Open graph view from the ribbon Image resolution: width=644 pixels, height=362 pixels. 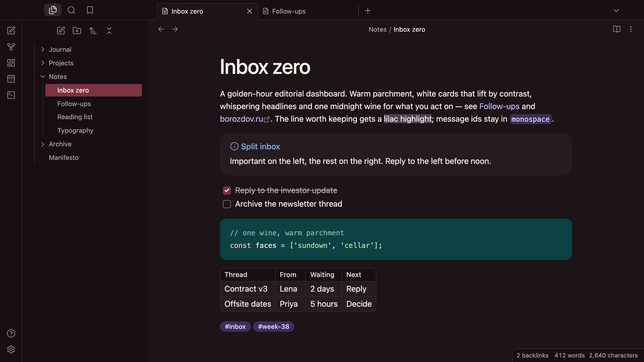point(11,47)
